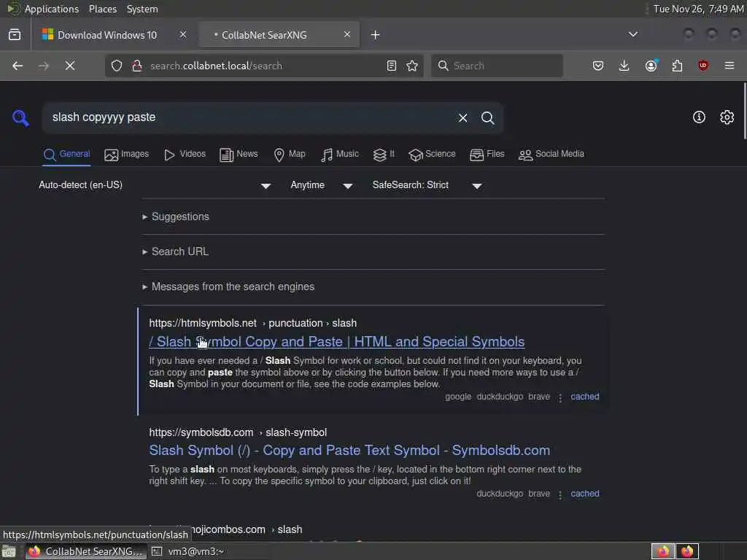Screen dimensions: 747x560
Task: Open the tracking protection shield icon
Action: point(117,66)
